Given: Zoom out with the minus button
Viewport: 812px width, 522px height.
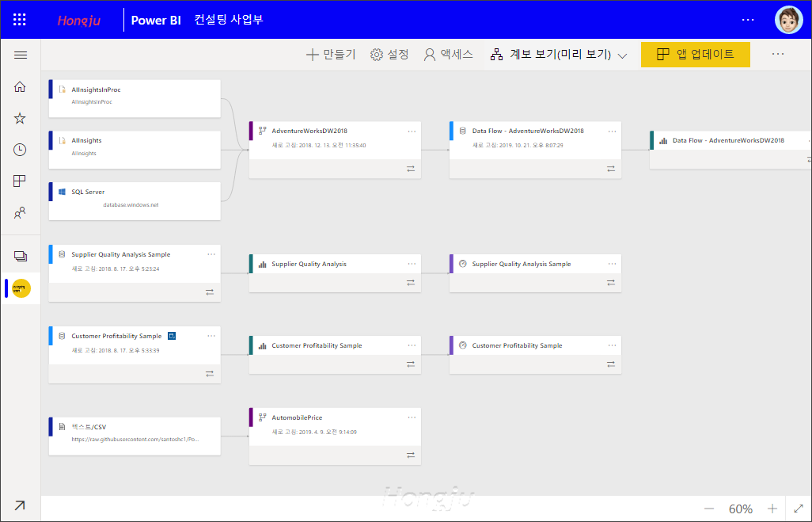Looking at the screenshot, I should pyautogui.click(x=709, y=509).
